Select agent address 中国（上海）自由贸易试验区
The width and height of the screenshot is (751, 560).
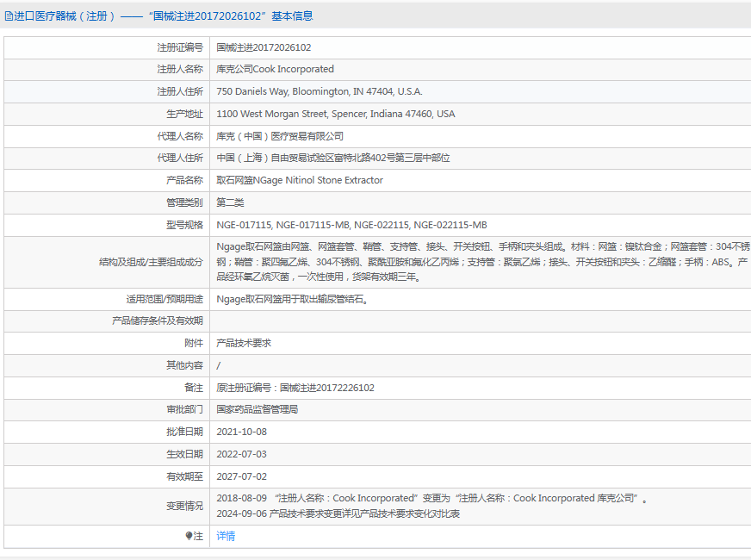click(x=333, y=158)
